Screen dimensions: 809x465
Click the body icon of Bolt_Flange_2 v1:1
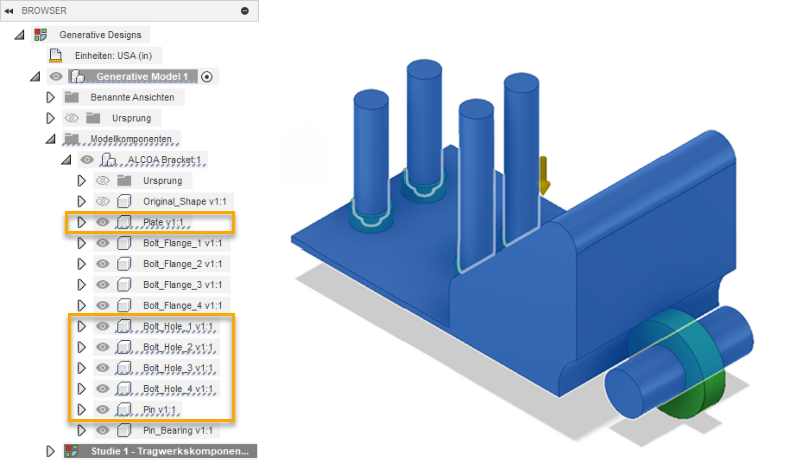pyautogui.click(x=124, y=264)
